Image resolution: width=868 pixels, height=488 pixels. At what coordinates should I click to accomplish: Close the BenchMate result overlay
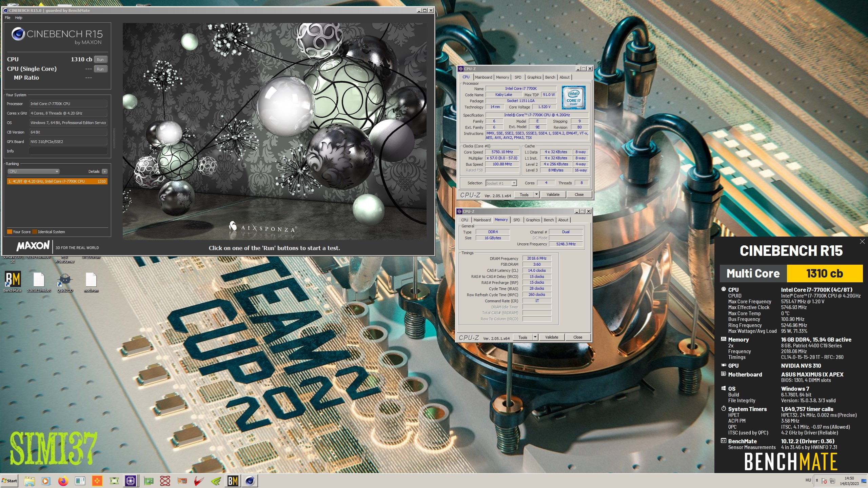click(x=862, y=241)
